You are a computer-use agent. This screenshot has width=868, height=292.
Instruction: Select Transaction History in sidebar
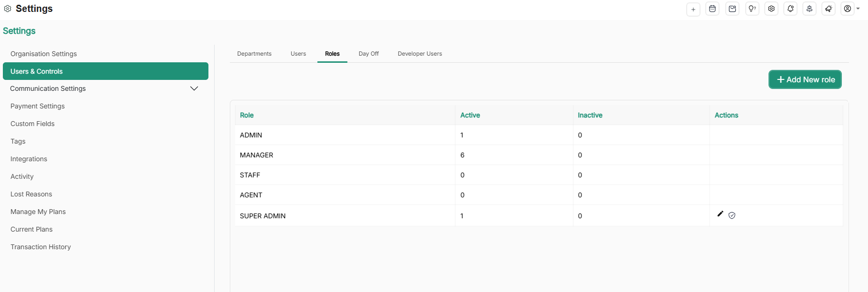(x=41, y=247)
